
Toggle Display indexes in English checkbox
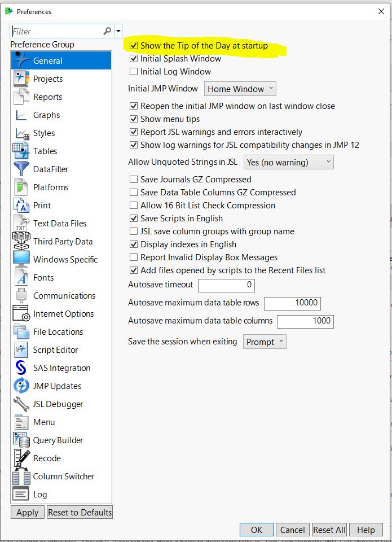[x=133, y=244]
